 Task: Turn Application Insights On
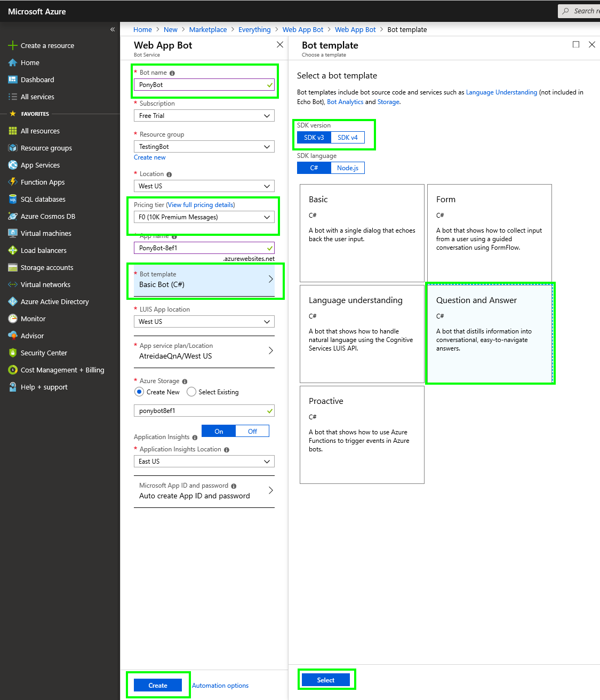219,431
